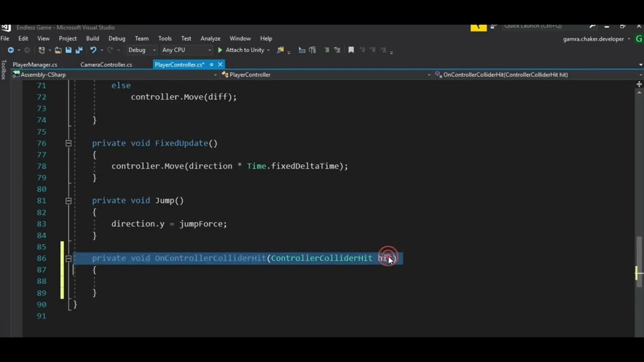The width and height of the screenshot is (644, 362).
Task: Click the Bookmark toolbar icon
Action: click(351, 50)
